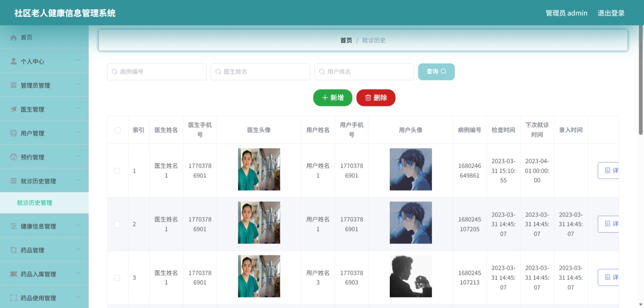Viewport: 644px width, 308px height.
Task: Click the compass icon beside 预约管理
Action: click(x=14, y=157)
